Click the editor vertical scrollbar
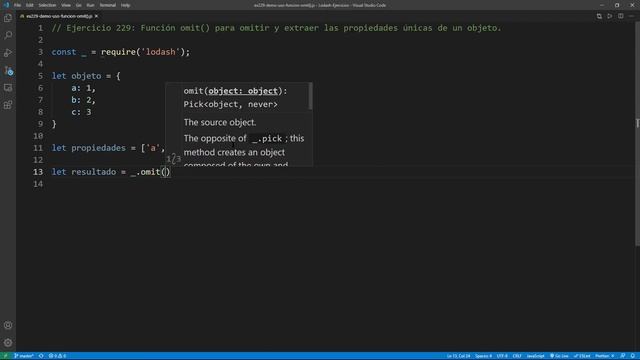This screenshot has height=360, width=640. (637, 133)
